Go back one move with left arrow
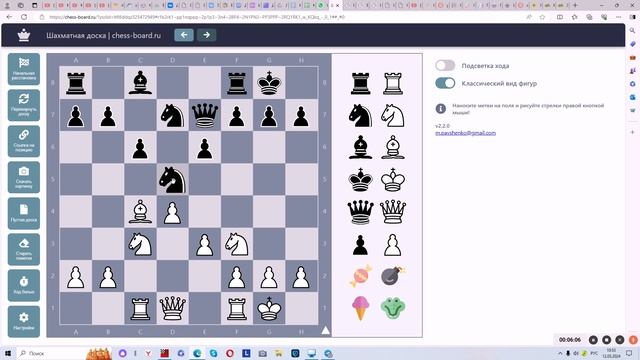 point(184,35)
